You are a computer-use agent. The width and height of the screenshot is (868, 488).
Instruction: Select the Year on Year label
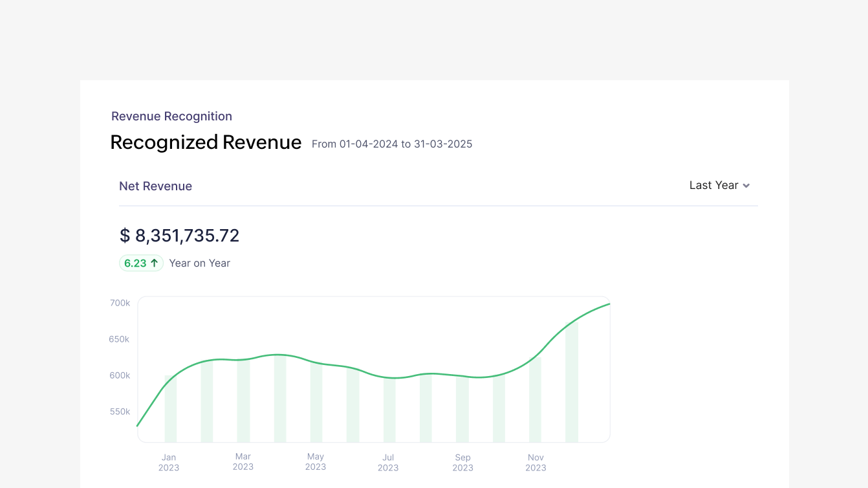tap(199, 263)
